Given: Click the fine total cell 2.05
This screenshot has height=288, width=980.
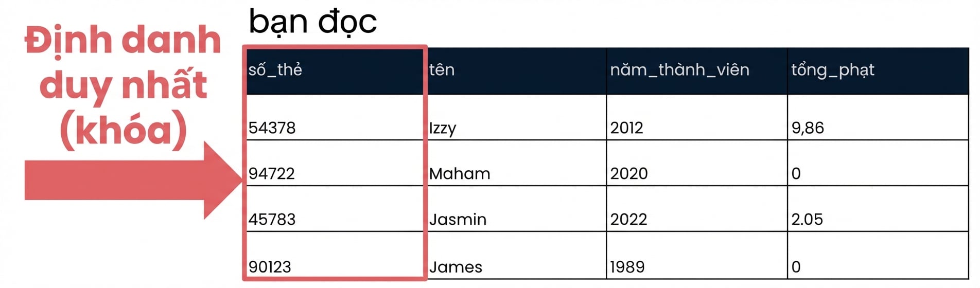Looking at the screenshot, I should [x=878, y=209].
